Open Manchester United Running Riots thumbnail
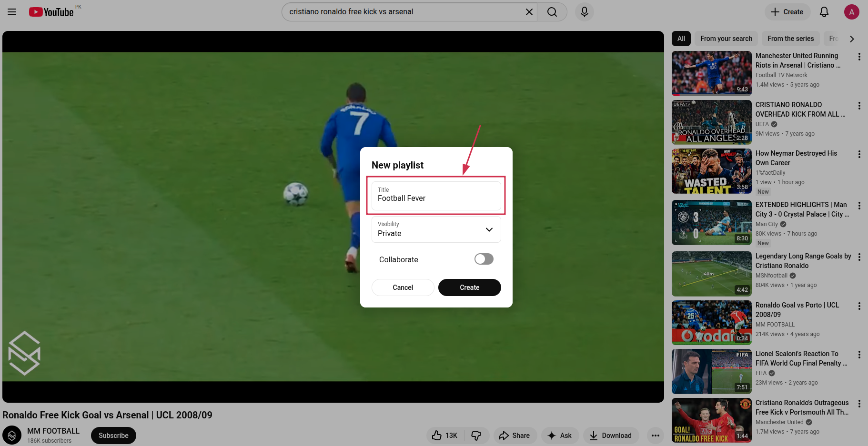This screenshot has height=446, width=868. pyautogui.click(x=712, y=73)
